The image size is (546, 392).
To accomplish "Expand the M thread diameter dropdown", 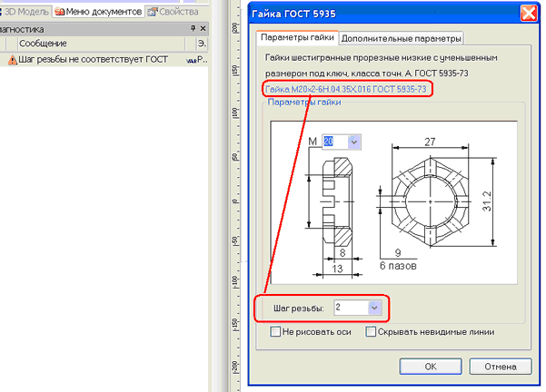I will (x=353, y=142).
